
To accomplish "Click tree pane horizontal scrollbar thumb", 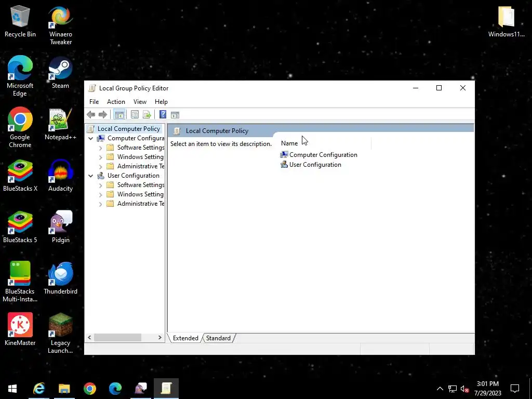I will coord(117,338).
